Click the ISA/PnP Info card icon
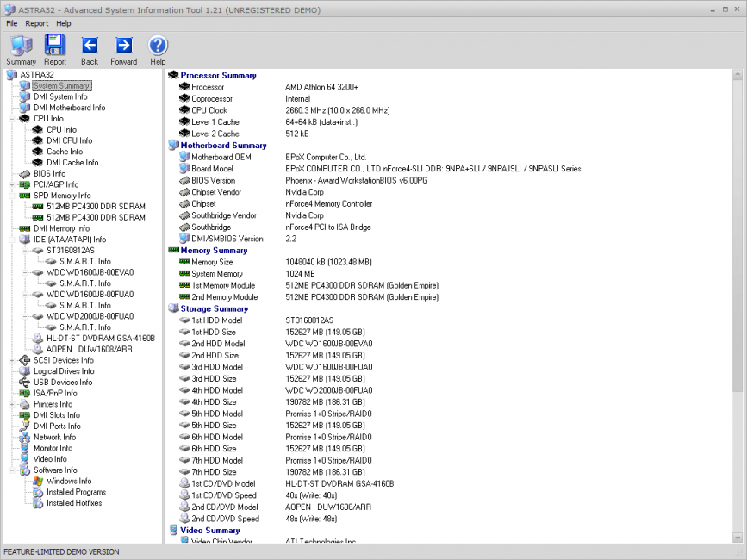Screen dimensions: 747x560 tap(25, 394)
